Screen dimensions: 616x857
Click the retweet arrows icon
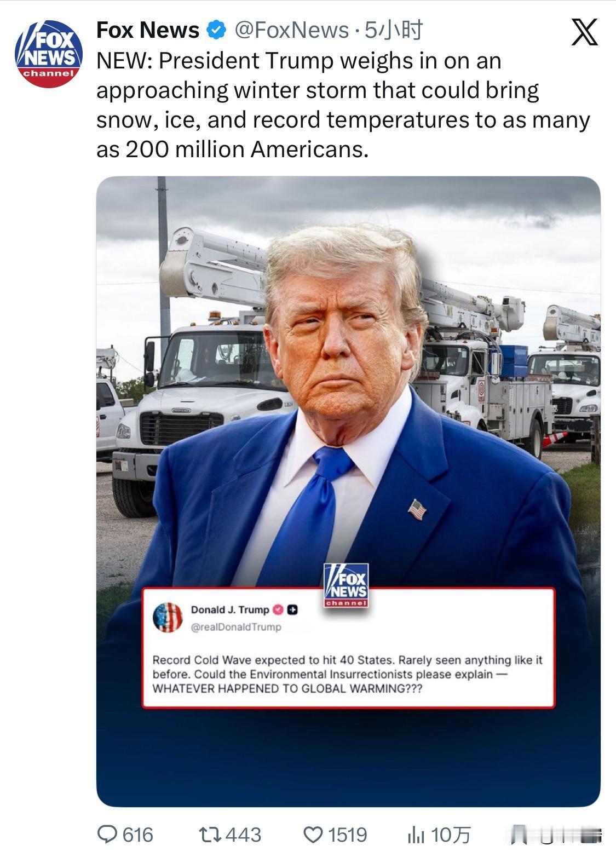(x=210, y=835)
